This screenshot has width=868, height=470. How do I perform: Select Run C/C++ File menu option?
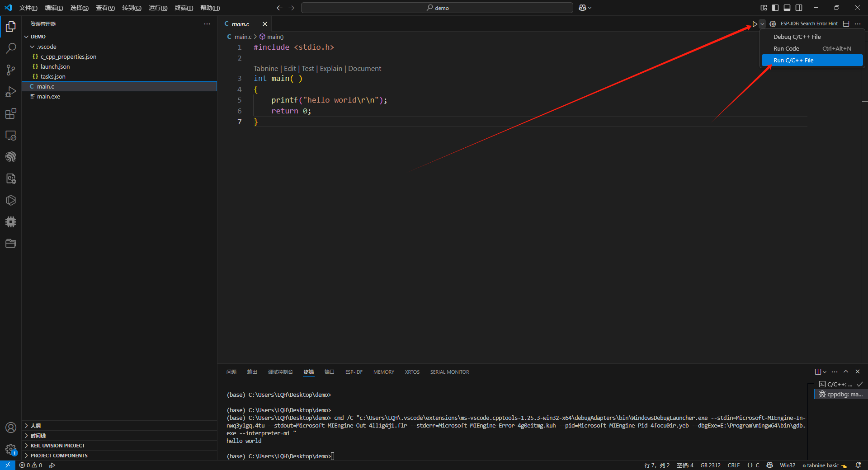coord(793,61)
